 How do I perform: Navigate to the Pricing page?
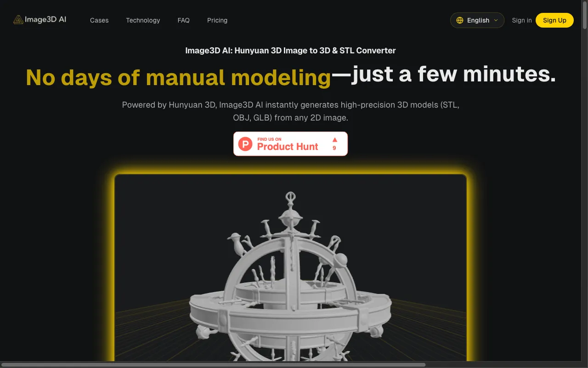[x=217, y=20]
